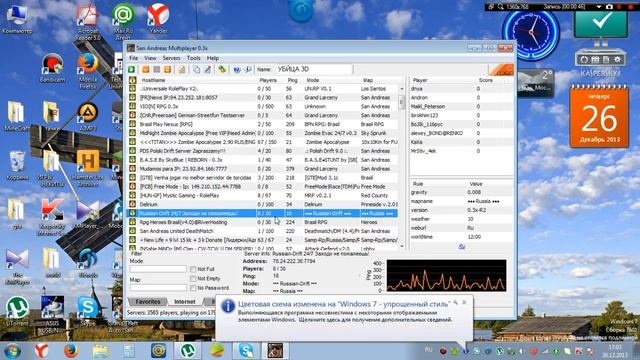
Task: Open the AIMP3 desktop shortcut
Action: click(88, 116)
